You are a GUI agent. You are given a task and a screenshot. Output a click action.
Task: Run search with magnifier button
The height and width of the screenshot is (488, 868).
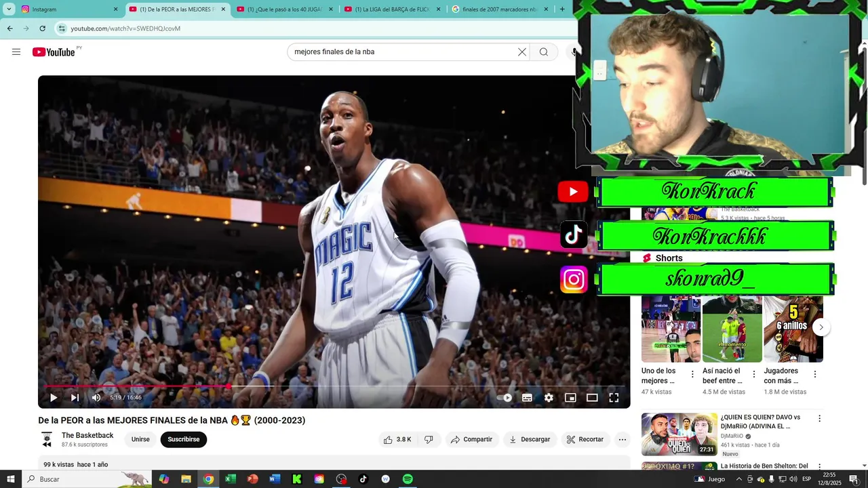(x=544, y=52)
